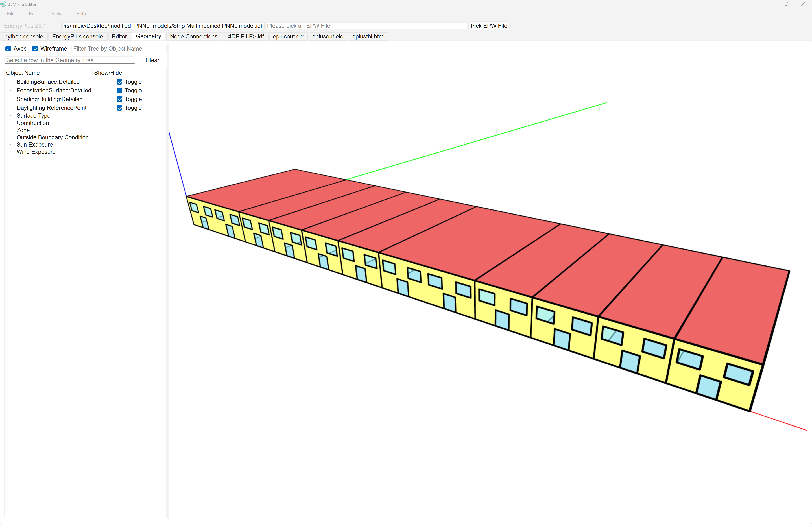Screen dimensions: 812x524
Task: Expand the Outside Boundary Condition row
Action: pyautogui.click(x=10, y=137)
